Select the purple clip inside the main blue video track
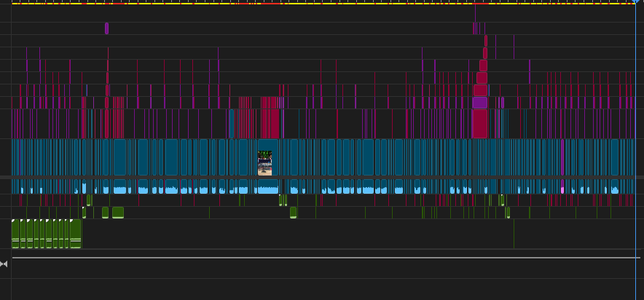This screenshot has width=644, height=300. pyautogui.click(x=562, y=157)
